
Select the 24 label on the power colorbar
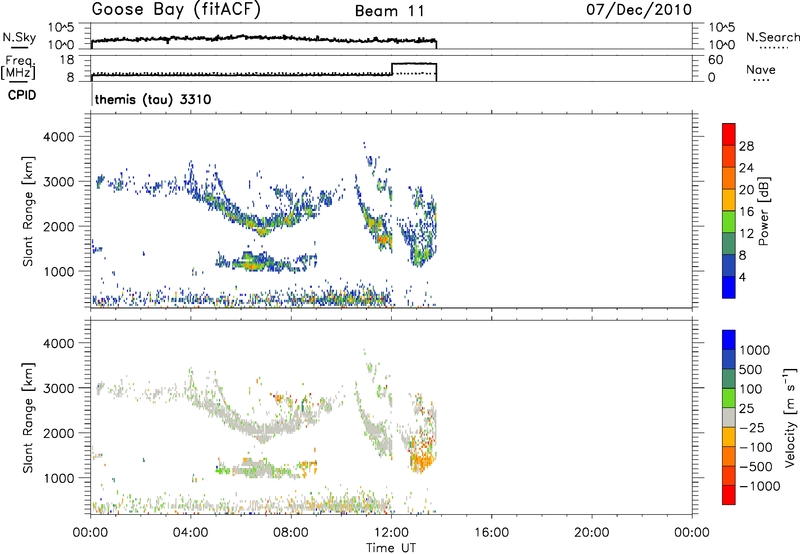[746, 168]
